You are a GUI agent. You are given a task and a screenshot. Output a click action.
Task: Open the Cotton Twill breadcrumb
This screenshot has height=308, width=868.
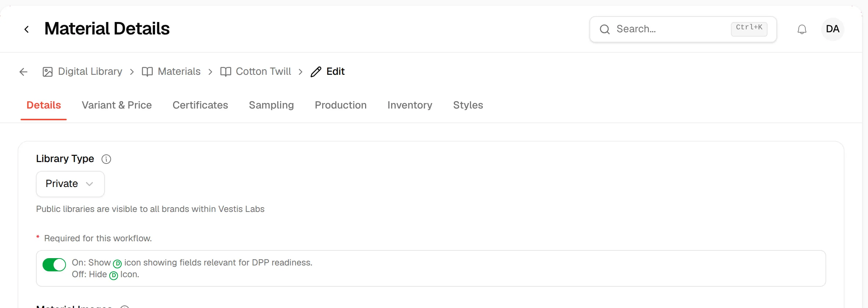264,71
